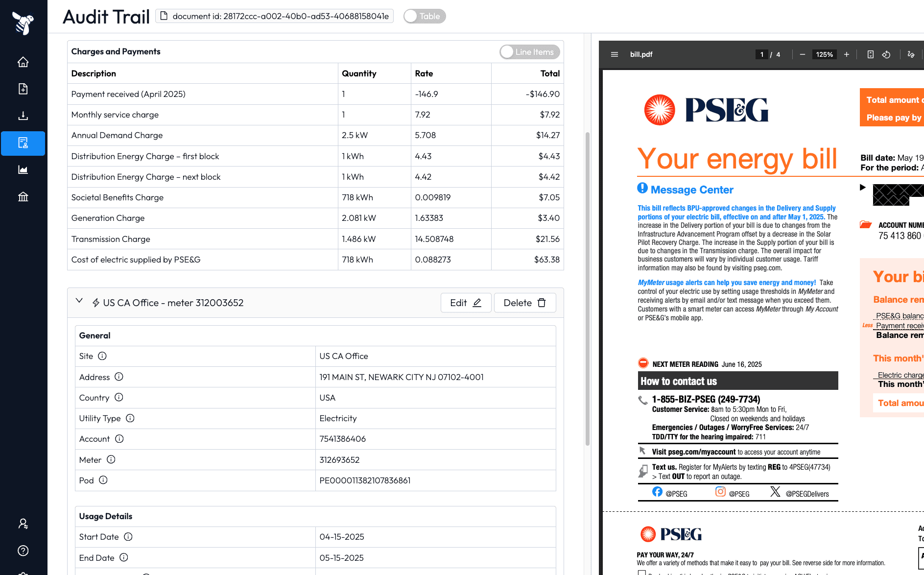924x575 pixels.
Task: Click the 125% zoom level field
Action: click(824, 54)
